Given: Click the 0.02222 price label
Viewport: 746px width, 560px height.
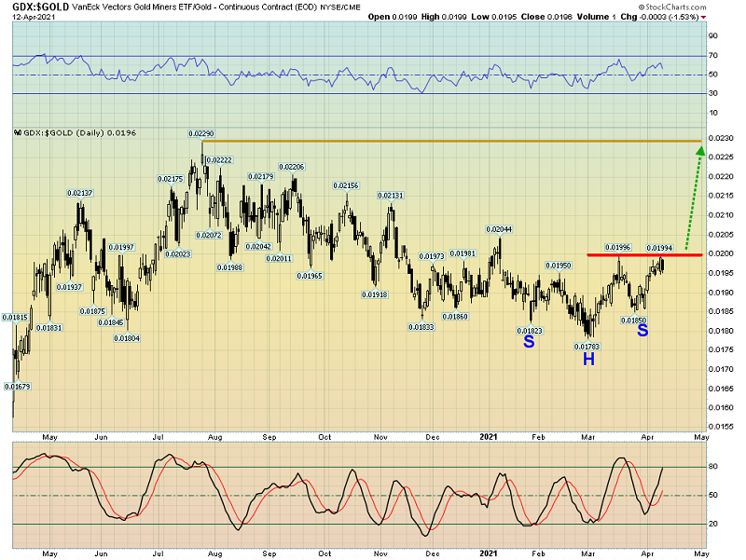Looking at the screenshot, I should click(220, 160).
